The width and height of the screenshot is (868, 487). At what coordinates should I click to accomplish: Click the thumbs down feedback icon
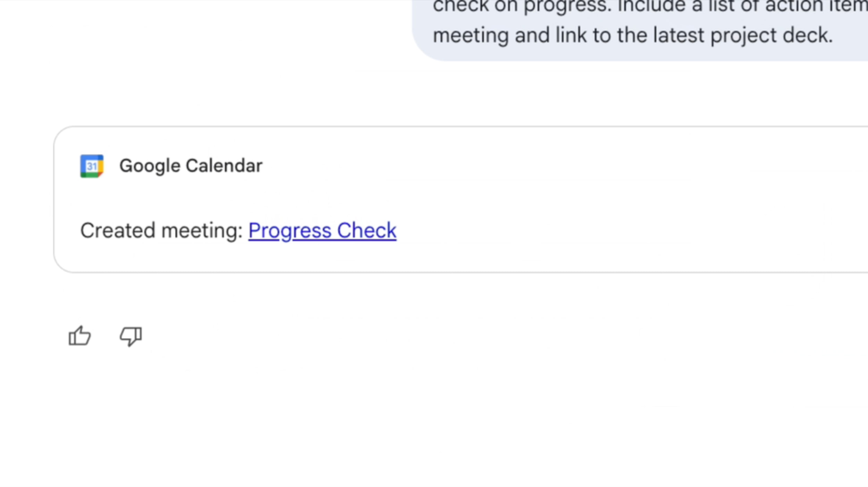point(130,336)
